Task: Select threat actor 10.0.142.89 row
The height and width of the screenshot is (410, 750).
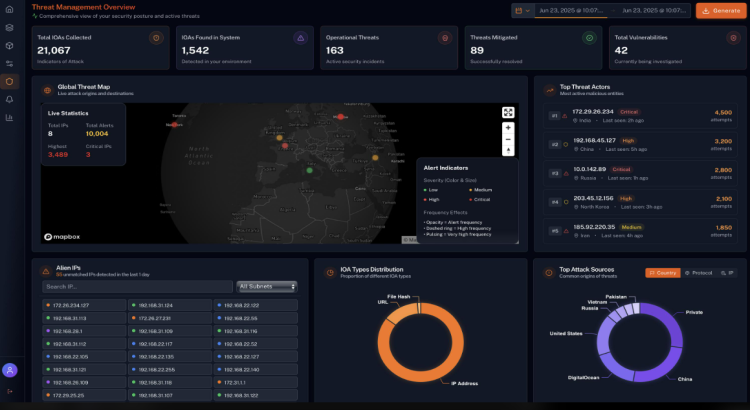Action: [640, 173]
